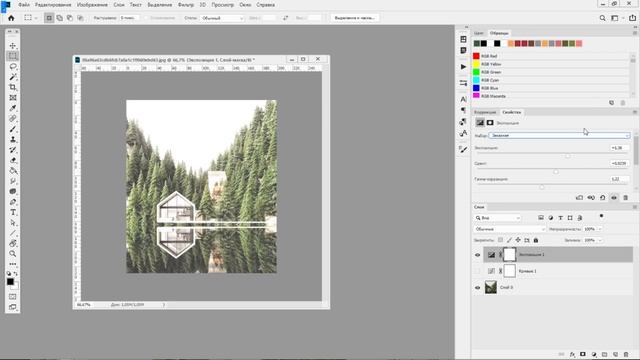Screen dimensions: 640x360
Task: Select the RGB Cyan swatch
Action: (x=476, y=80)
